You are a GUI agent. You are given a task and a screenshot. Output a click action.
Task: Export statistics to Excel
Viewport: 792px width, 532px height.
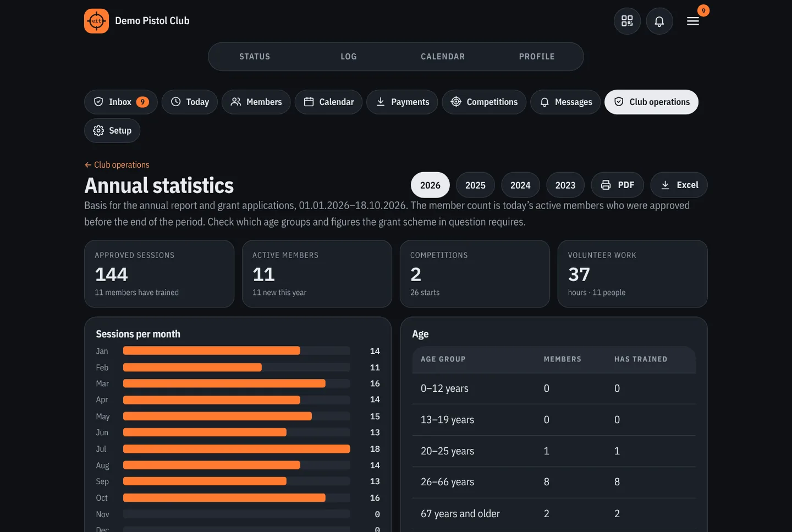679,185
